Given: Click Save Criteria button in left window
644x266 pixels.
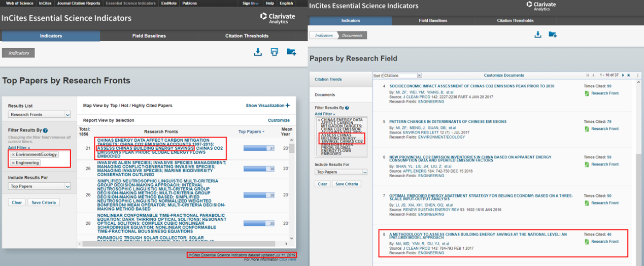Looking at the screenshot, I should (44, 203).
